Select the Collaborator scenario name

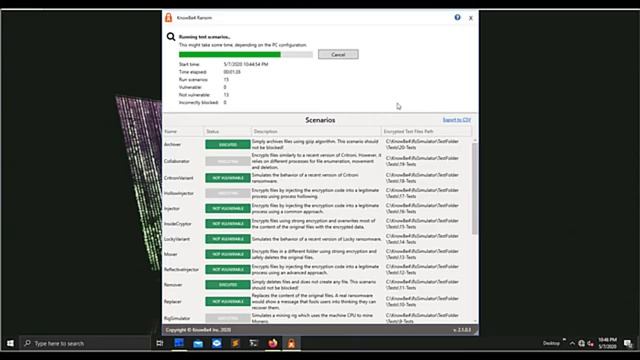click(x=177, y=161)
